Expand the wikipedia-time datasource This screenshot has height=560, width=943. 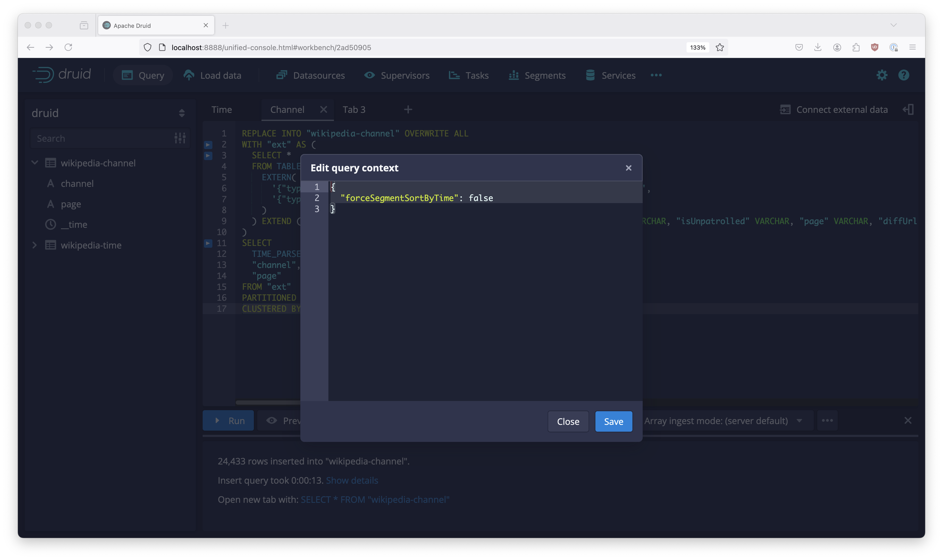pos(34,245)
